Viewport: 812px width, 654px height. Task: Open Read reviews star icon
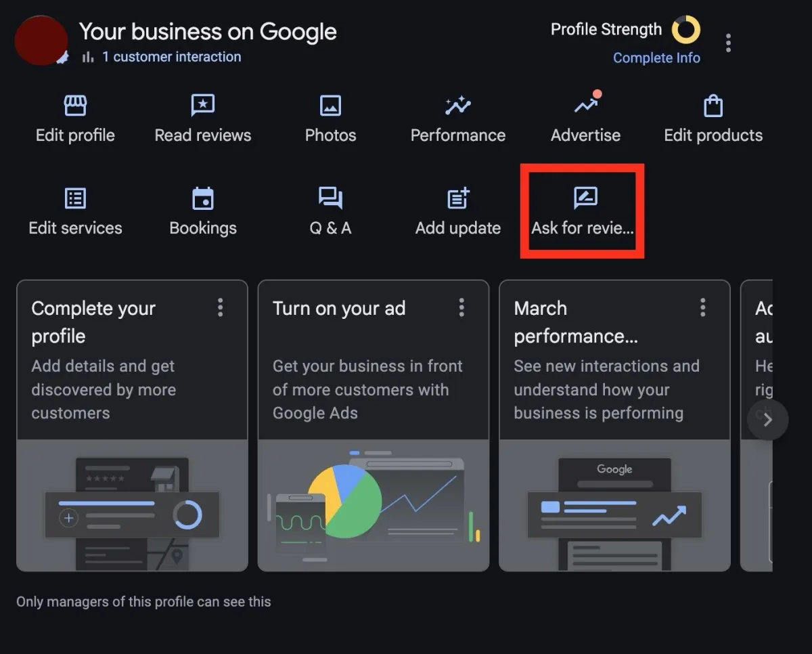(203, 106)
